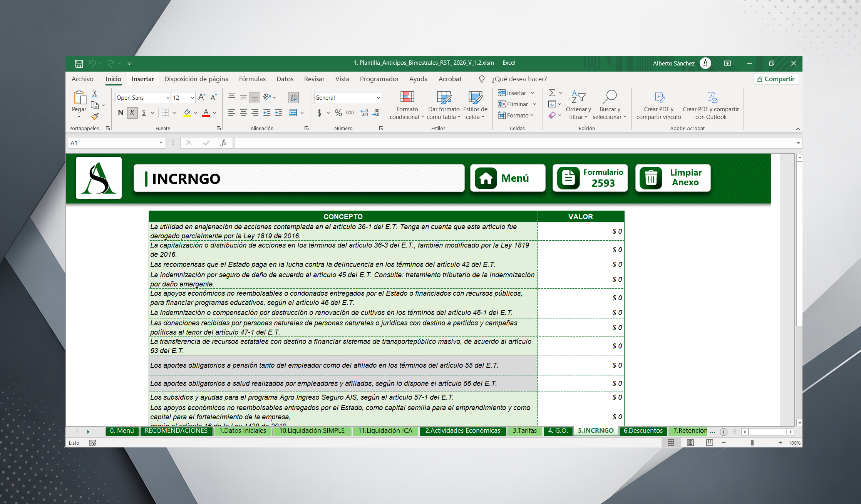Screen dimensions: 861x504
Task: Click the Insert Function fx icon
Action: point(223,143)
